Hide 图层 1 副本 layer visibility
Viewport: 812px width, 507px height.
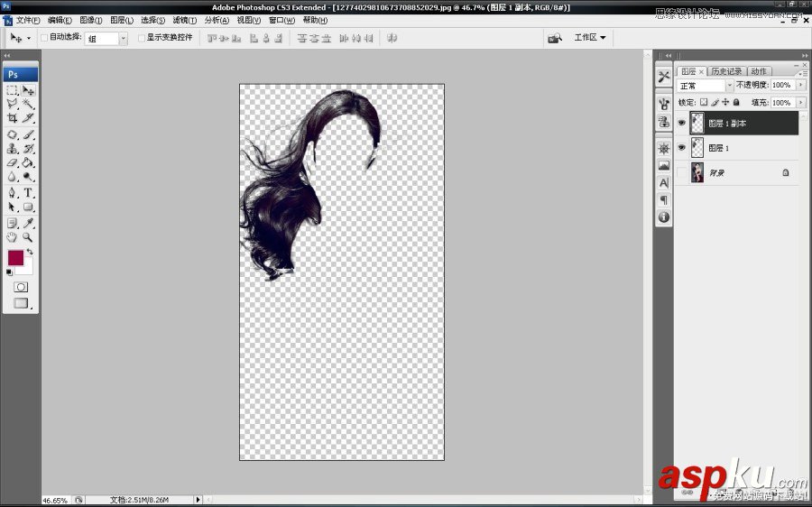682,123
